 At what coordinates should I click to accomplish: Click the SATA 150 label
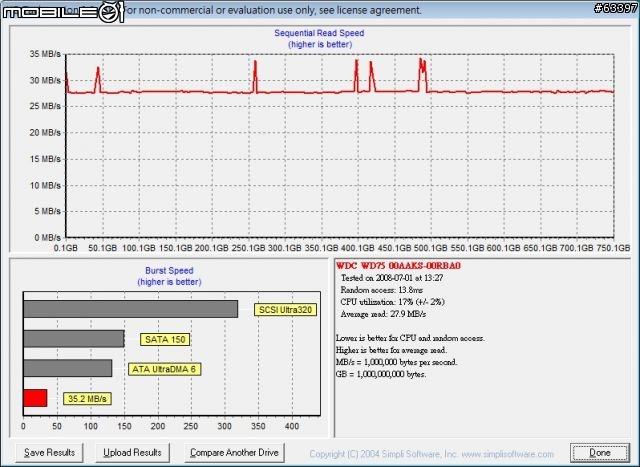[x=165, y=339]
